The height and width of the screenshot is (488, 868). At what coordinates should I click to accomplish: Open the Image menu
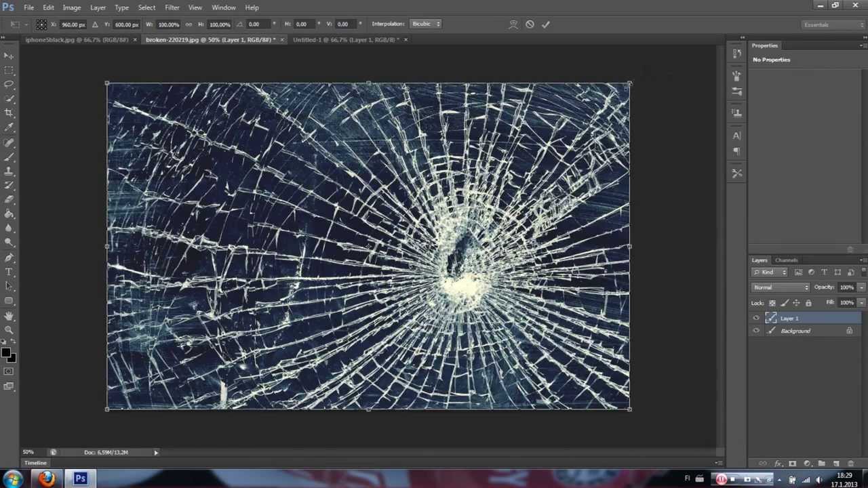tap(72, 7)
